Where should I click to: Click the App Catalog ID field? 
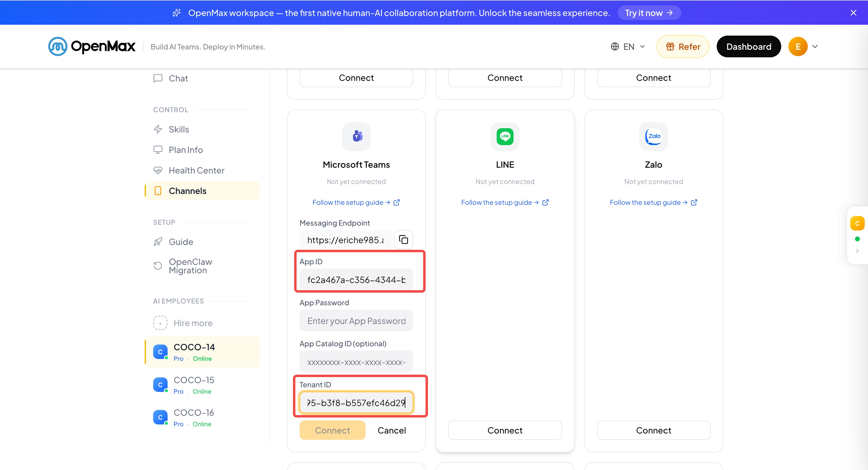coord(356,362)
